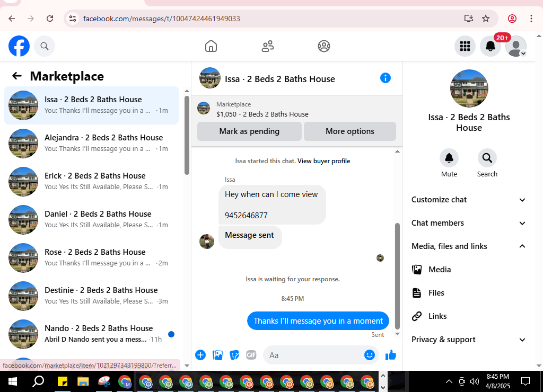This screenshot has width=543, height=392.
Task: Open conversation information blue info icon
Action: [385, 78]
